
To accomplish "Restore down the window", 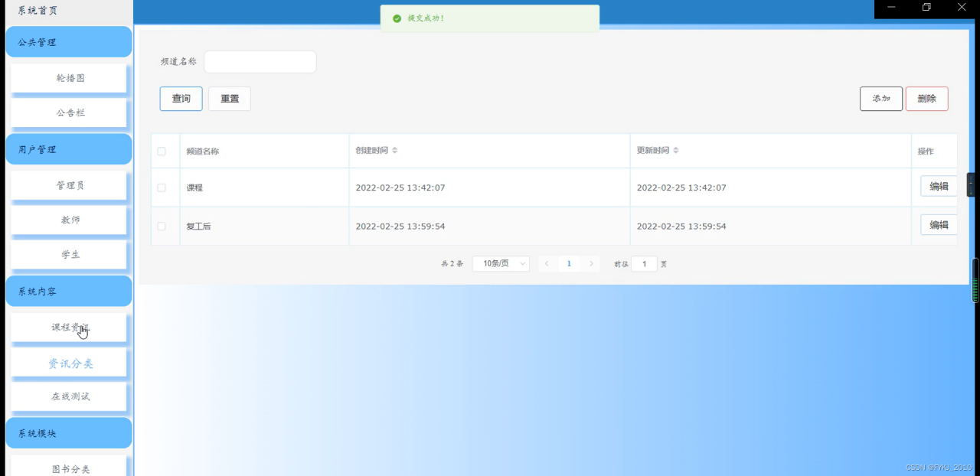I will click(x=926, y=7).
